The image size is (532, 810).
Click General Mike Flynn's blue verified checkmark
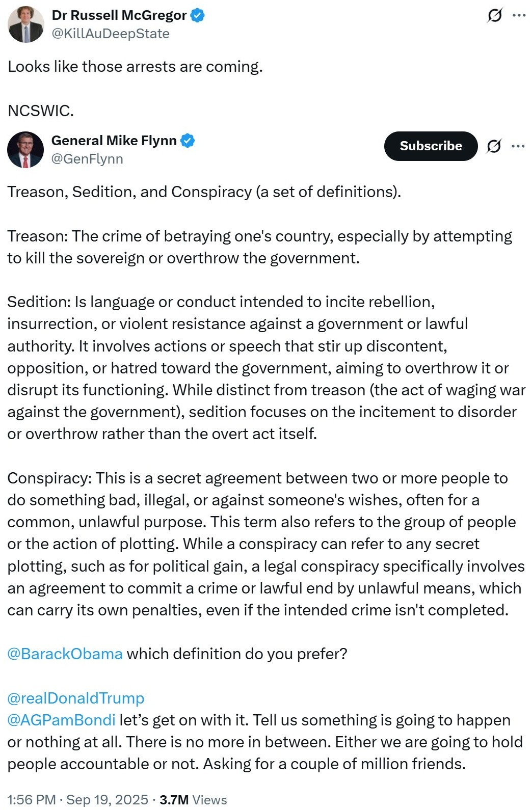coord(188,140)
